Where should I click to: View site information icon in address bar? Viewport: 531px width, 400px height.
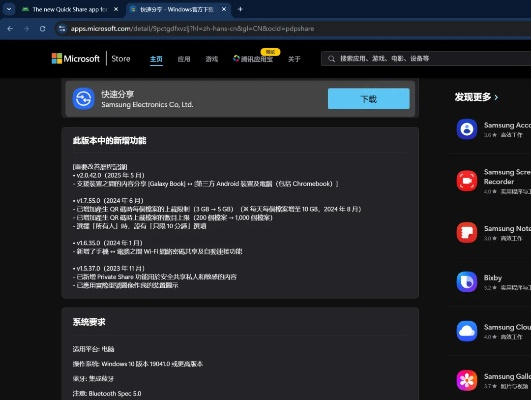(x=62, y=29)
